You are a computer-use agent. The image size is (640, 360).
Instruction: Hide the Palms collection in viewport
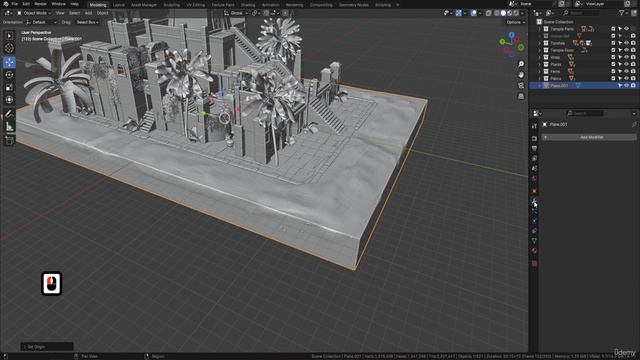click(627, 78)
